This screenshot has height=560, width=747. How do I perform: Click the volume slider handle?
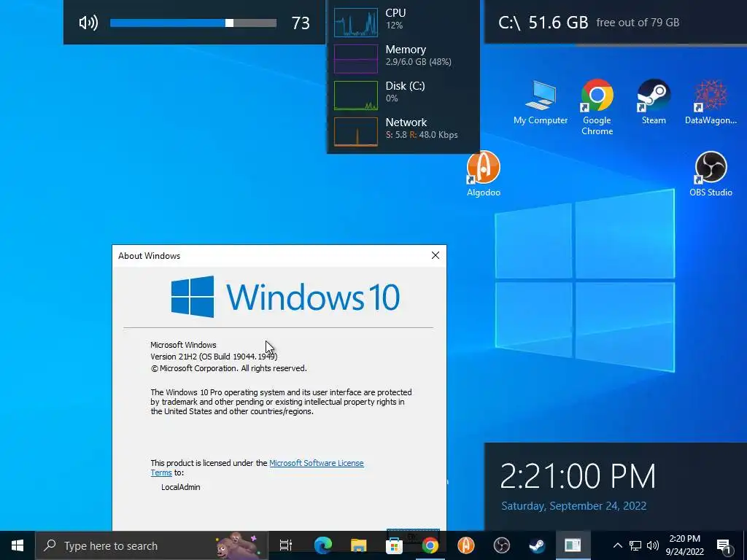pos(229,23)
